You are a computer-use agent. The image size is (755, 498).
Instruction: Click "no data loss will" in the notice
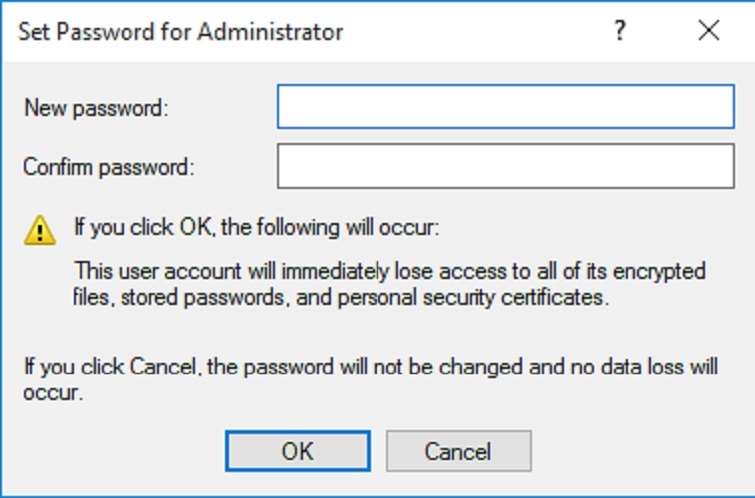click(652, 366)
